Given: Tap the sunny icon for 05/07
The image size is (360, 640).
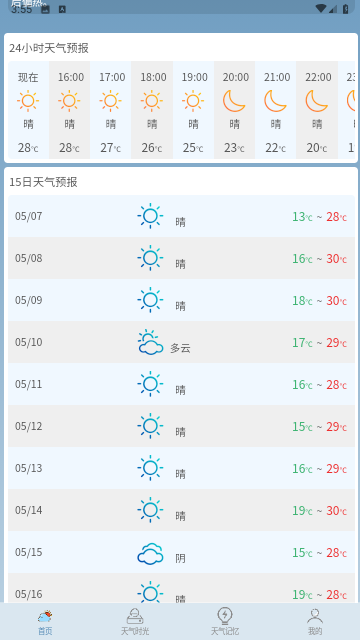Looking at the screenshot, I should point(150,216).
